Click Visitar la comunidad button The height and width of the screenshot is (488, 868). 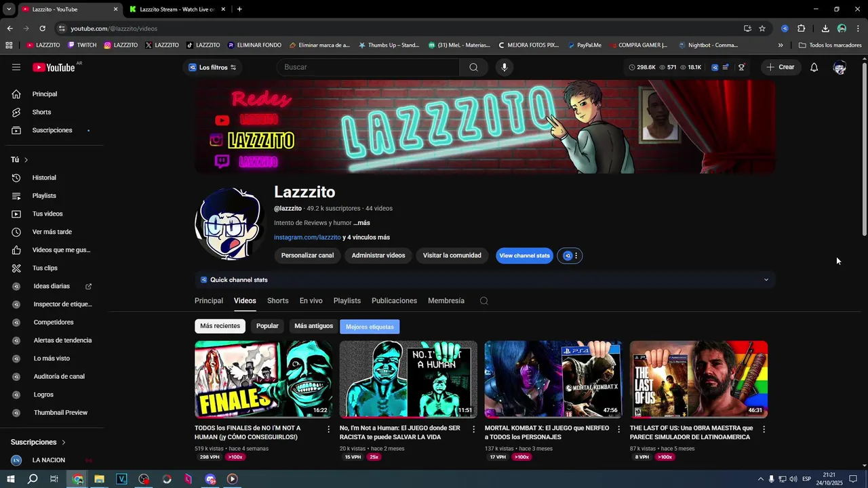click(452, 256)
